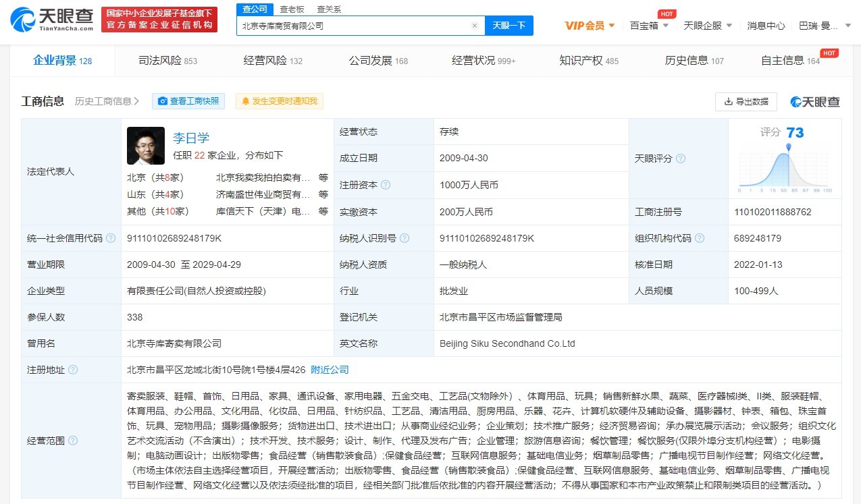Click the former name 北京寺库寄卖有限公司

click(x=174, y=343)
